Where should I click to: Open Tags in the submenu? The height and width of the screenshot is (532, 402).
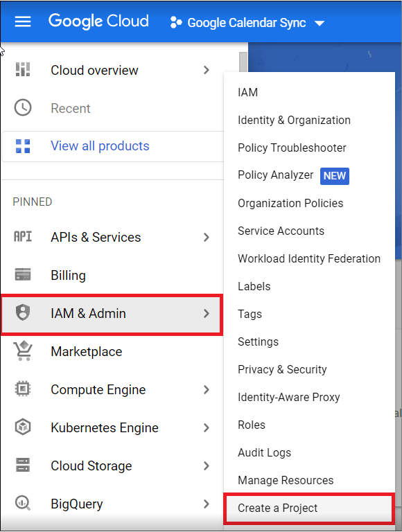pos(250,314)
